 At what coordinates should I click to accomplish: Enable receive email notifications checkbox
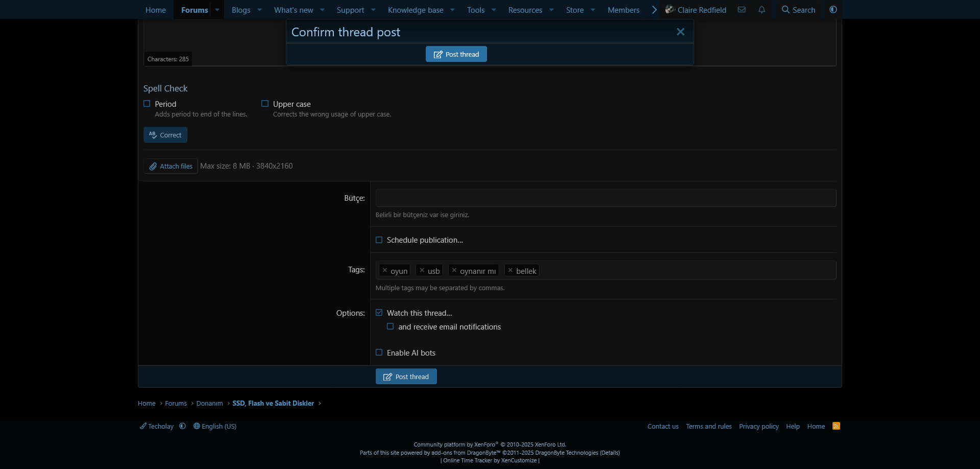390,326
